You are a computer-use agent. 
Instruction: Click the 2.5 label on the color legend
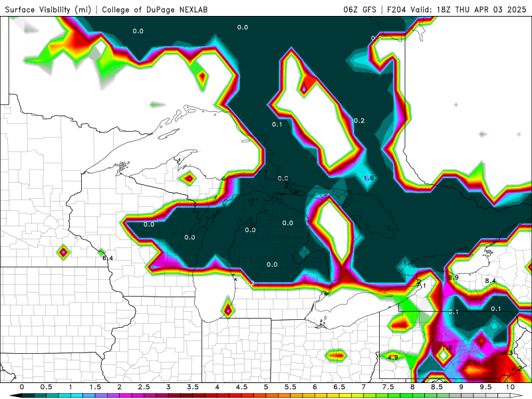(144, 387)
